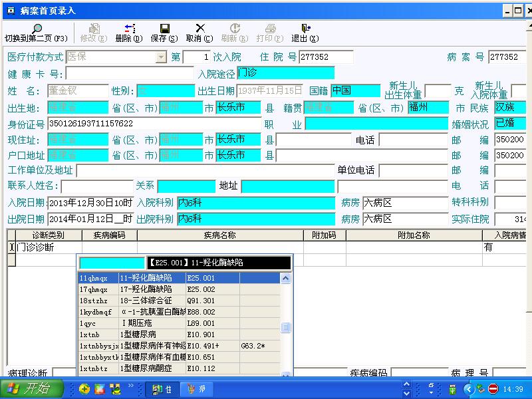Open the Windows 开始 Start button

click(x=31, y=388)
